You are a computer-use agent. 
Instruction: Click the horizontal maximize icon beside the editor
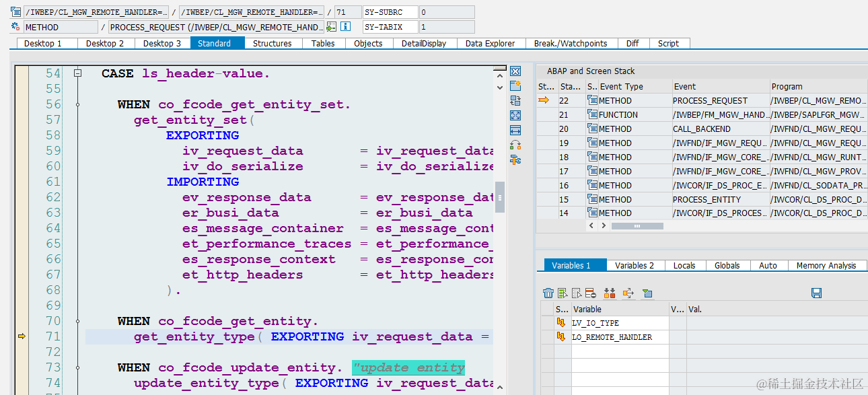515,131
